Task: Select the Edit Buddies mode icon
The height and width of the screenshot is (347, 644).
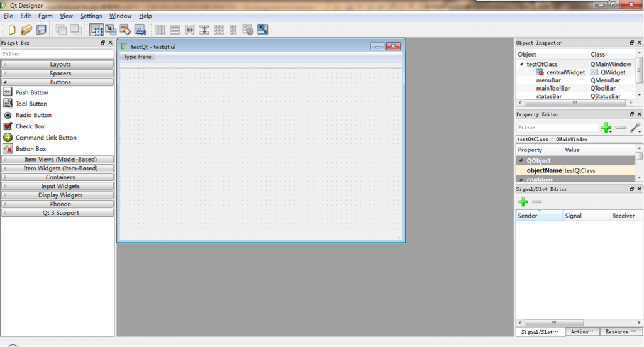Action: [x=125, y=30]
